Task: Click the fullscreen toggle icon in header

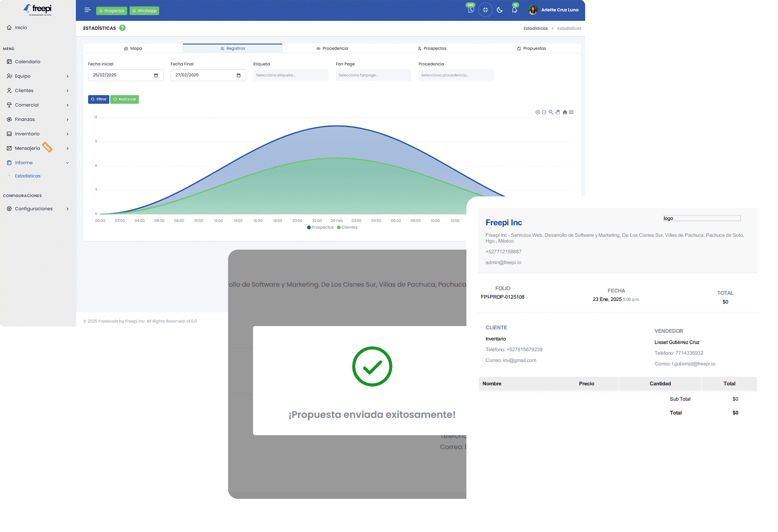Action: click(x=485, y=10)
